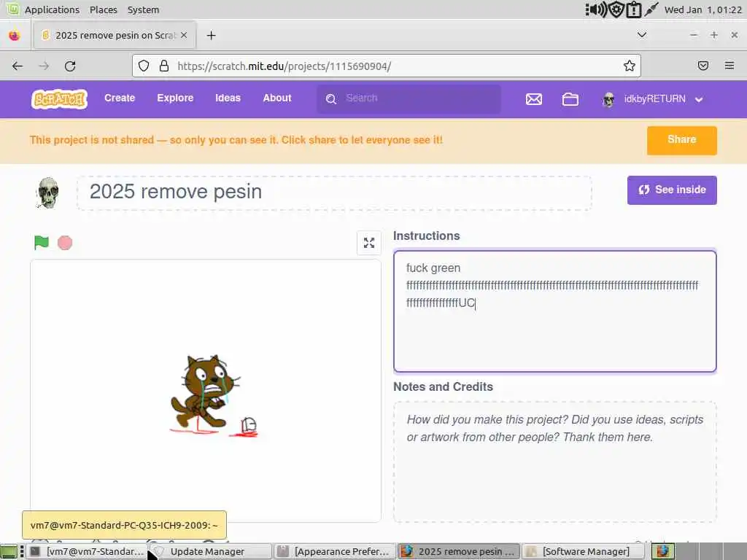Viewport: 747px width, 560px height.
Task: Click the Notes and Credits heading
Action: (443, 386)
